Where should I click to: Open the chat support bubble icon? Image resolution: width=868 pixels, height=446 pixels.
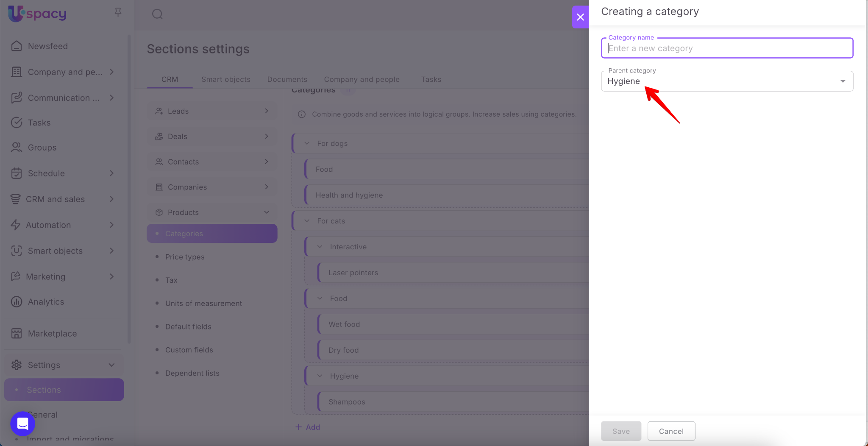22,423
